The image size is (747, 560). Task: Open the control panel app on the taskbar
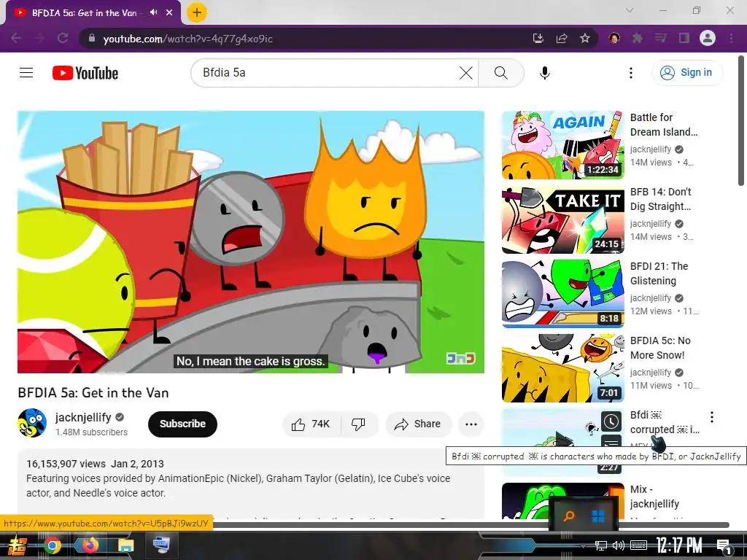point(161,545)
